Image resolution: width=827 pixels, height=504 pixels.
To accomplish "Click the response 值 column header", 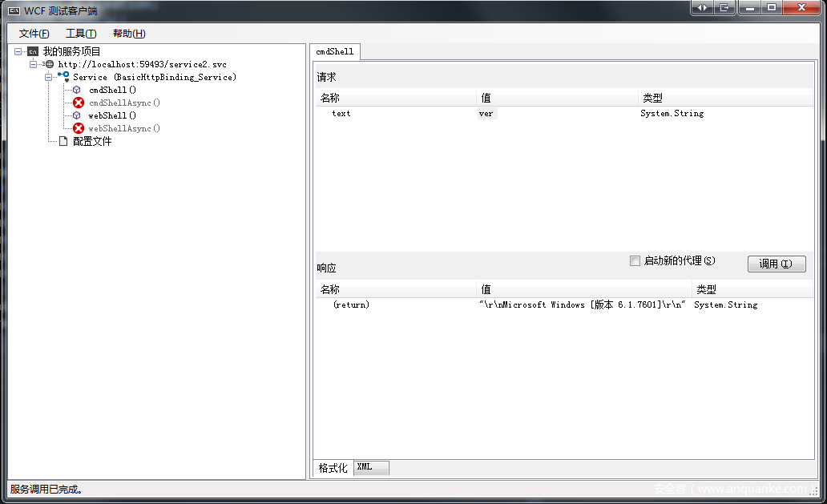I will click(584, 289).
